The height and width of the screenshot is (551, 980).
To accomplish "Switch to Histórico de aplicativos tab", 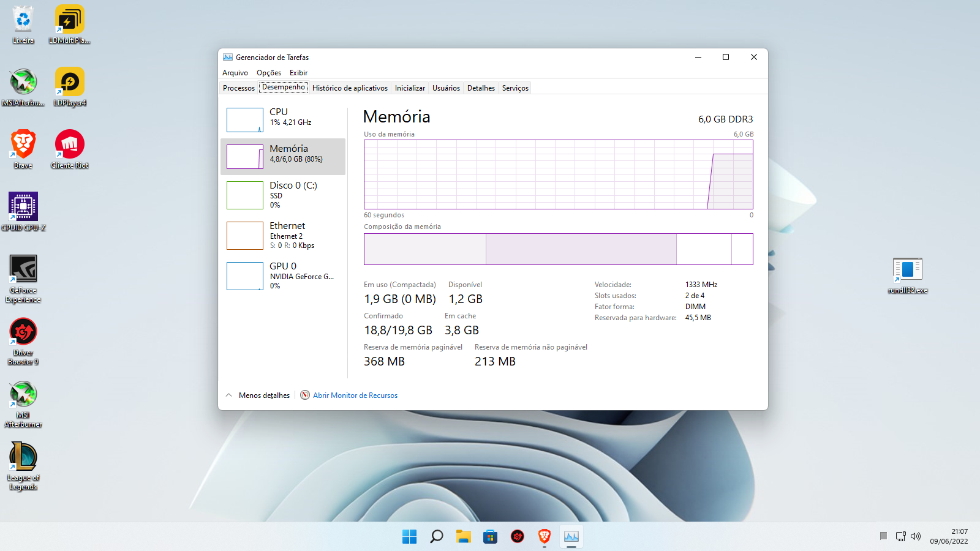I will point(350,88).
